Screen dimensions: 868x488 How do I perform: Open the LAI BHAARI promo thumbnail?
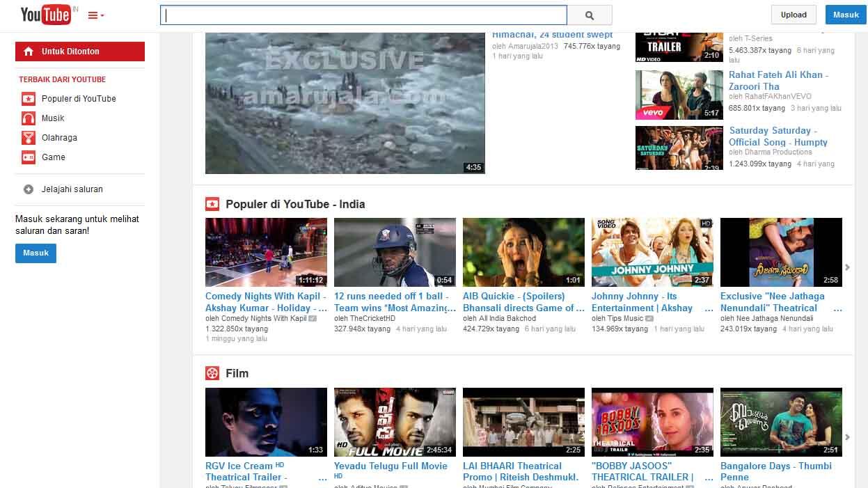523,422
